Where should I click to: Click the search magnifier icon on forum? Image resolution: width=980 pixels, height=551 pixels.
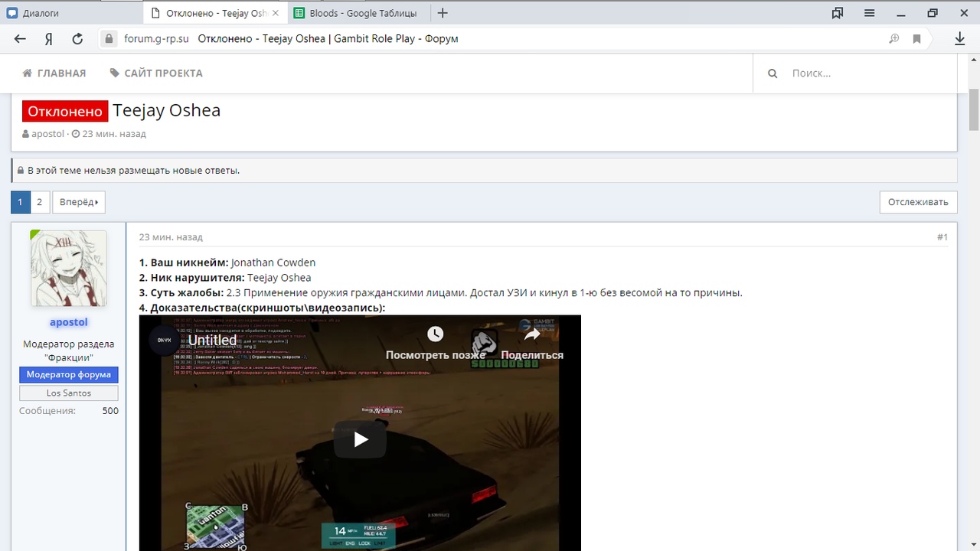[773, 73]
